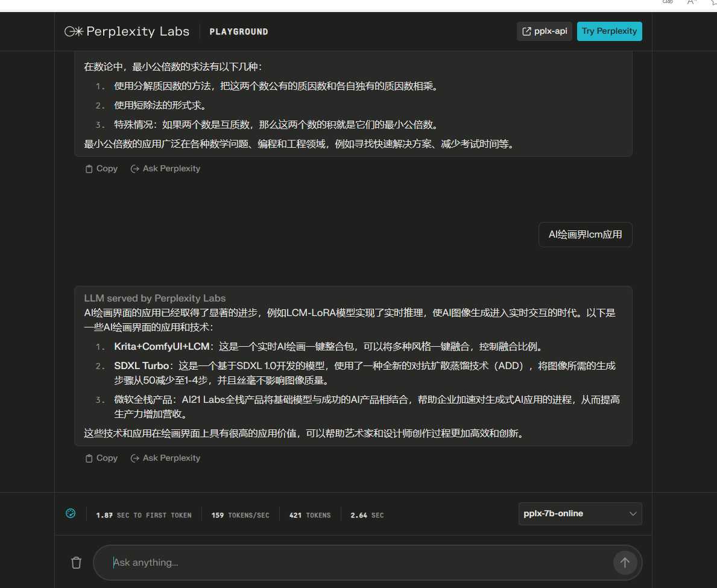Click the 159 TOKENS/SEC stat
Screen dimensions: 717x588
[x=240, y=515]
